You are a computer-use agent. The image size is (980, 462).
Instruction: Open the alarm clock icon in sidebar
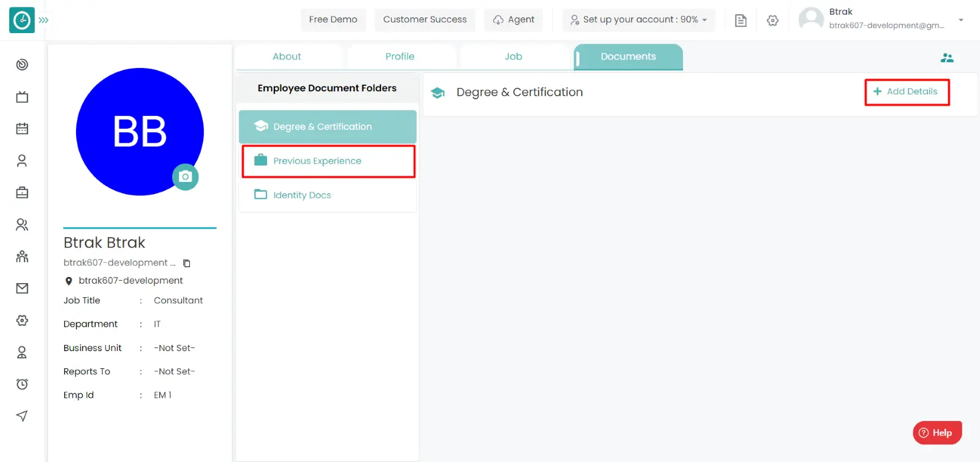22,384
